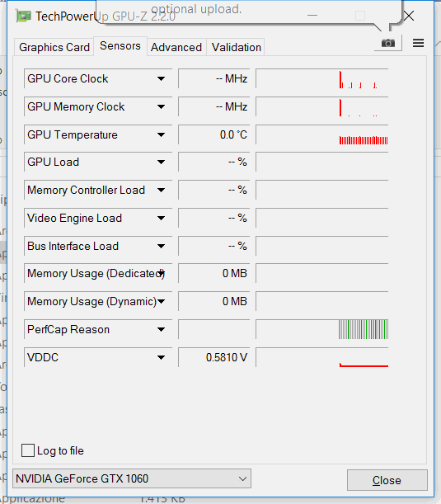441x504 pixels.
Task: Click the VDDC 0.5810 V value field
Action: [214, 357]
